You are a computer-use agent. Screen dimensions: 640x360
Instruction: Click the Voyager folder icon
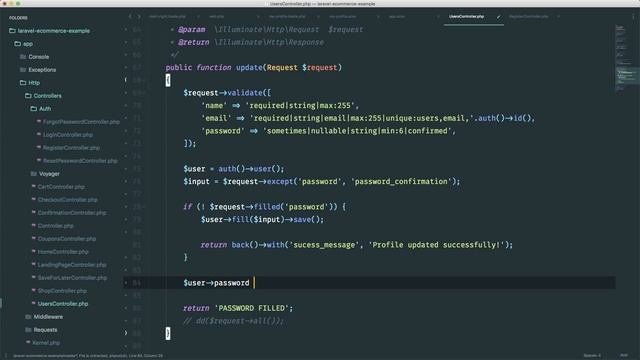click(x=34, y=174)
